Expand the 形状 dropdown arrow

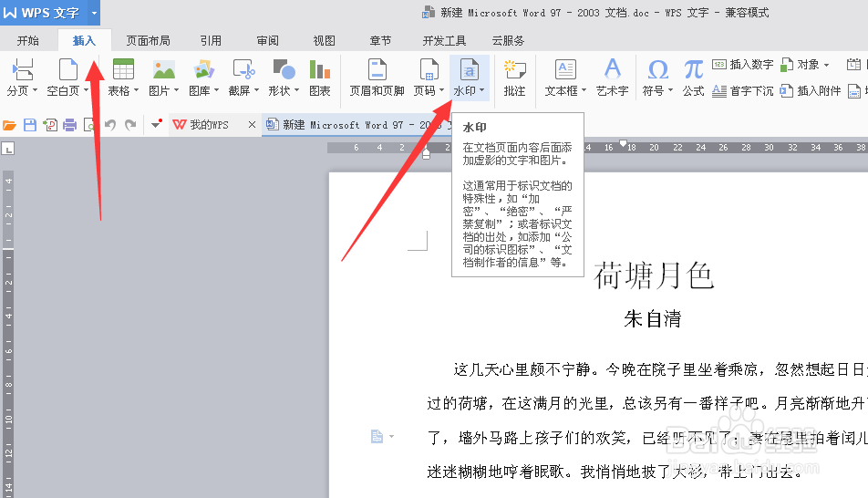pos(296,90)
